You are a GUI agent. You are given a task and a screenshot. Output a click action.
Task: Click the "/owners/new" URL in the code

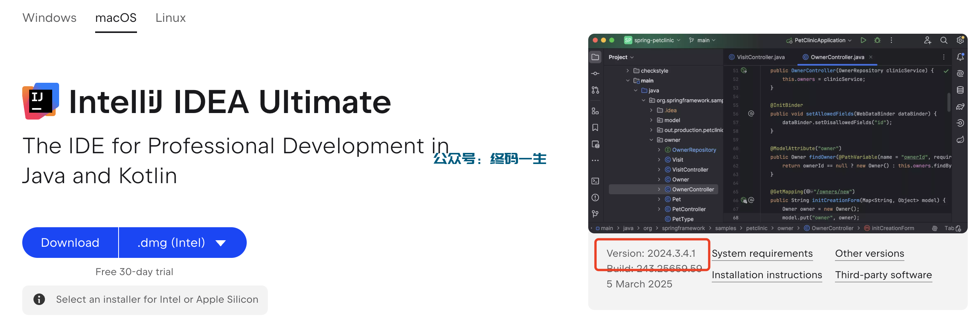click(833, 192)
